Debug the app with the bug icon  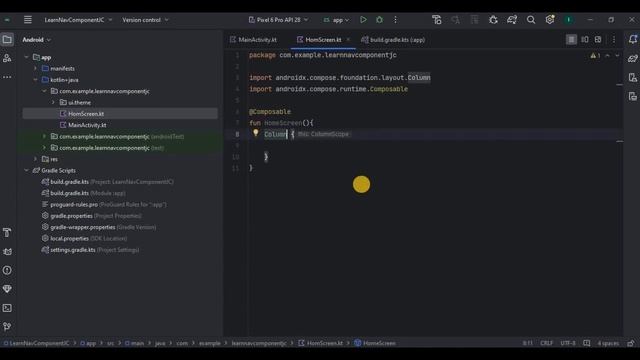(379, 20)
